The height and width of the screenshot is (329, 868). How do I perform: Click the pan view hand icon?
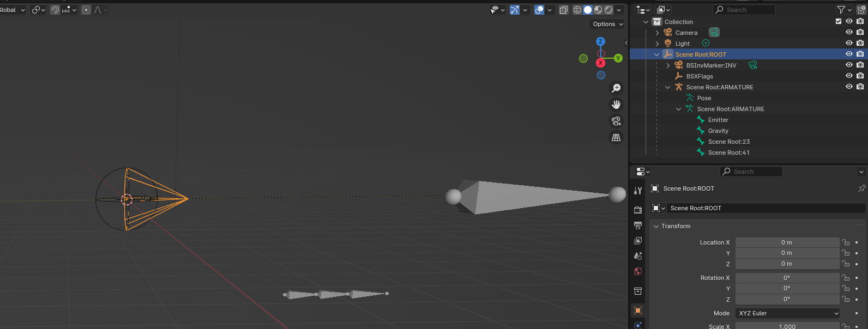pyautogui.click(x=616, y=105)
